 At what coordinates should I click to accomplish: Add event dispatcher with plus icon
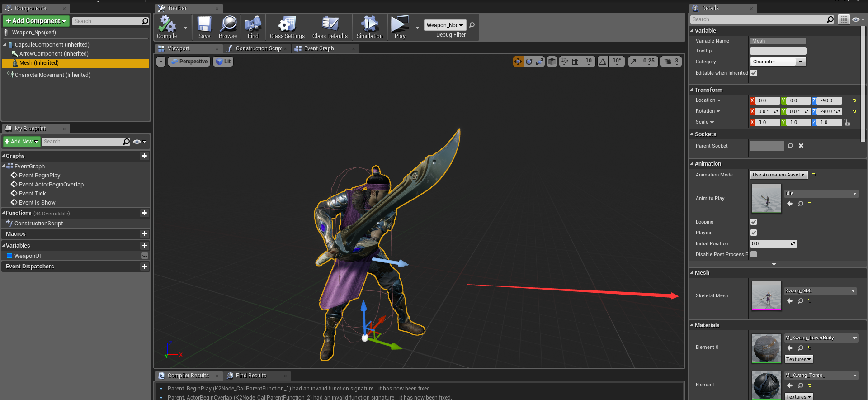point(144,267)
